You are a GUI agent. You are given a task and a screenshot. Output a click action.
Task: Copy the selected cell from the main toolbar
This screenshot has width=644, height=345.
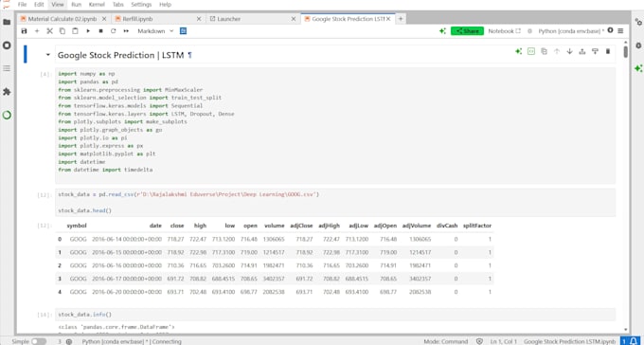(63, 31)
